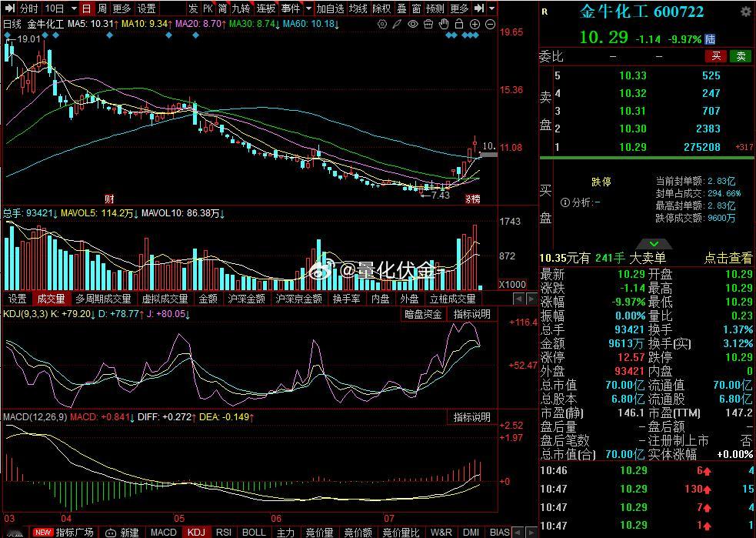756x538 pixels.
Task: Switch to 分时 intraday view
Action: pyautogui.click(x=29, y=8)
